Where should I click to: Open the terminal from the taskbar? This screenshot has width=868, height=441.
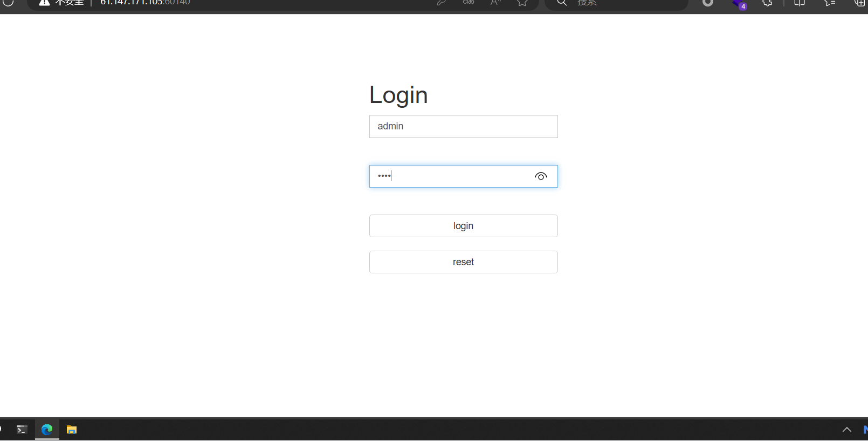click(x=22, y=430)
